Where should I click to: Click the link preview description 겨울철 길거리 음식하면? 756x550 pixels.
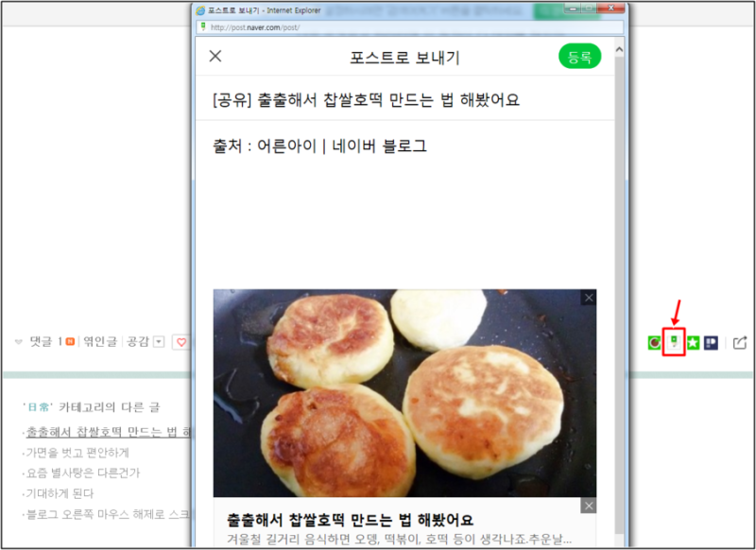[399, 539]
